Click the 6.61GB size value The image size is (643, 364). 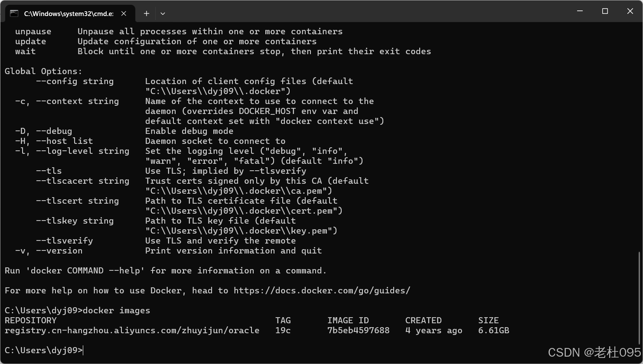(494, 330)
